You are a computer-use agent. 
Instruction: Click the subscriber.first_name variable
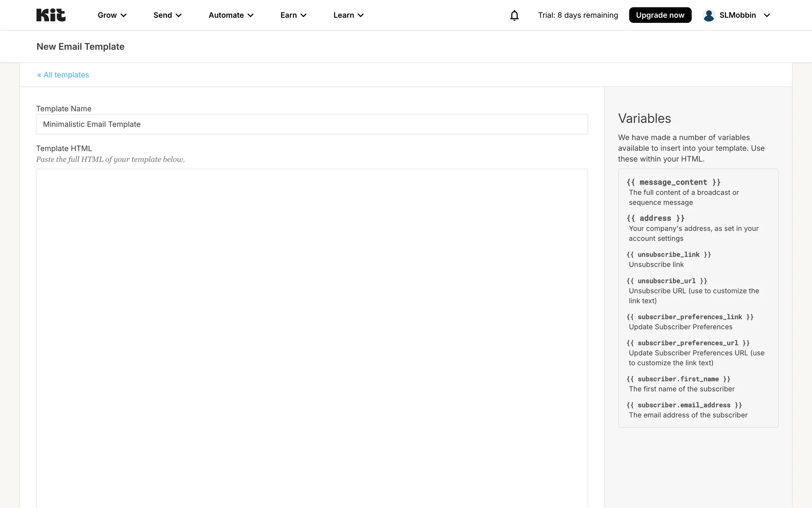[678, 379]
